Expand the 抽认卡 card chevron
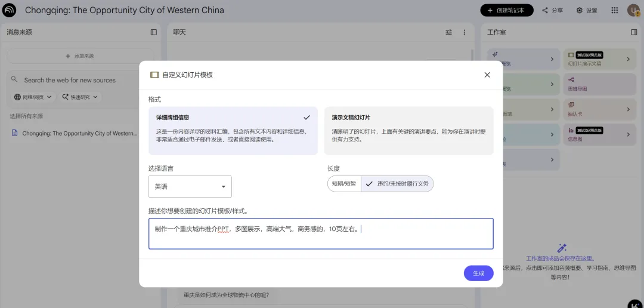 [628, 109]
